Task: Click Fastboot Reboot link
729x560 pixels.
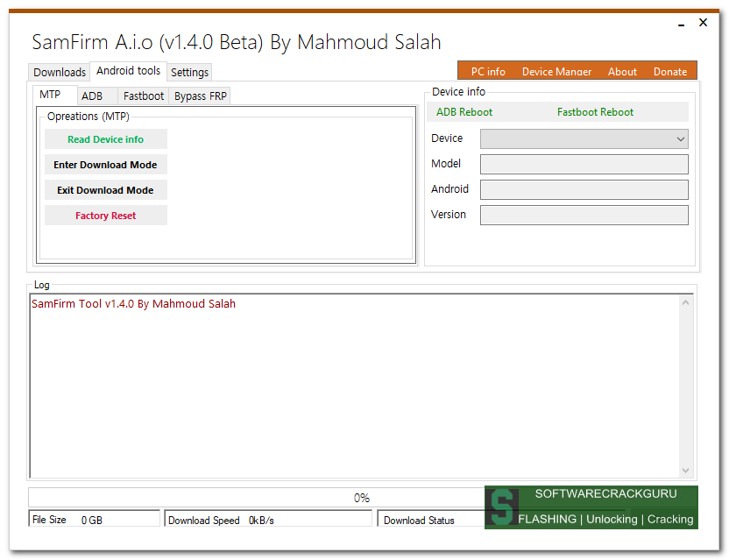Action: (595, 112)
